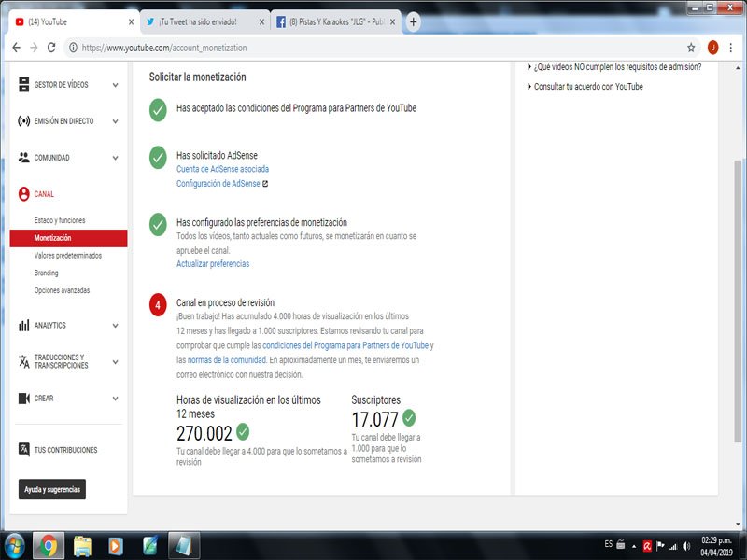Screen dimensions: 747x560
Task: Open the file explorer folder in taskbar
Action: point(82,546)
